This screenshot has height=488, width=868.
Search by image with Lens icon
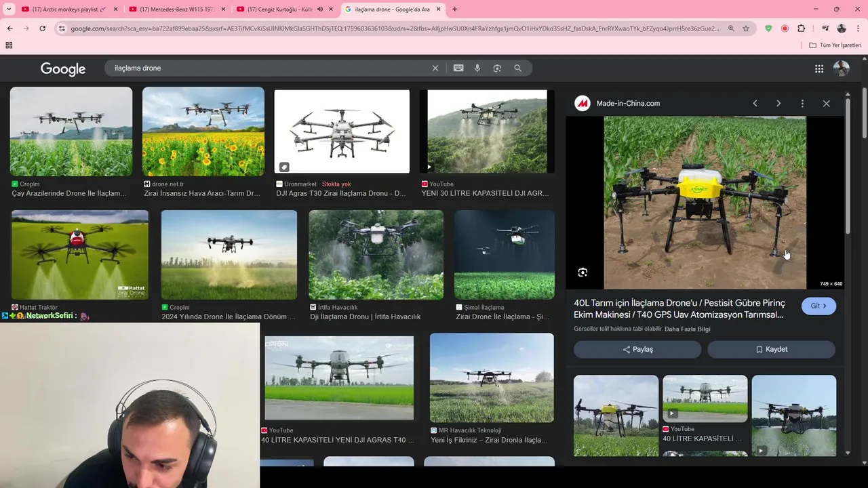pos(497,68)
